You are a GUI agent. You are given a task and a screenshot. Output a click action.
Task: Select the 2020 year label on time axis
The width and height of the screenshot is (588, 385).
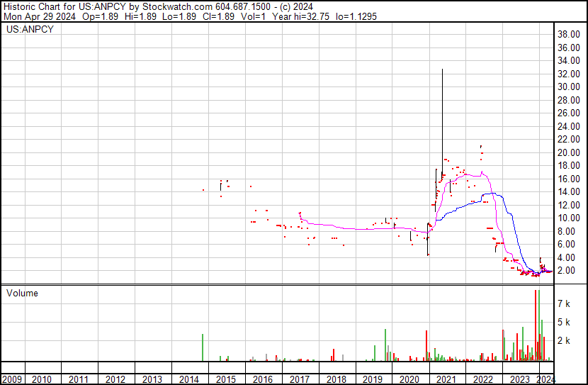click(409, 379)
